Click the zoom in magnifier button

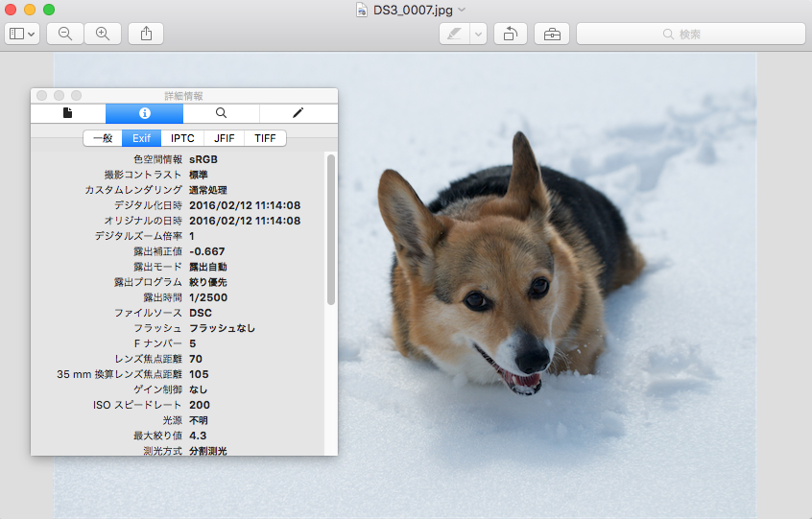[103, 34]
